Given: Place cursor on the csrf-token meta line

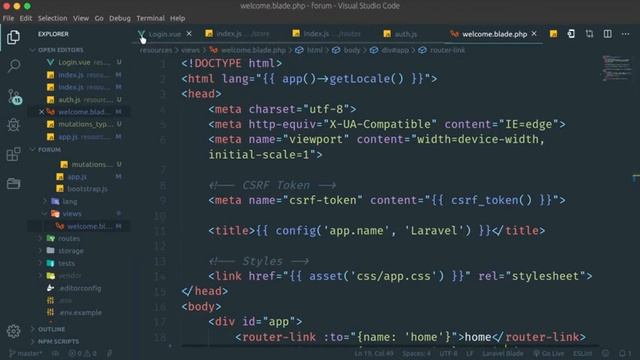Looking at the screenshot, I should [387, 200].
